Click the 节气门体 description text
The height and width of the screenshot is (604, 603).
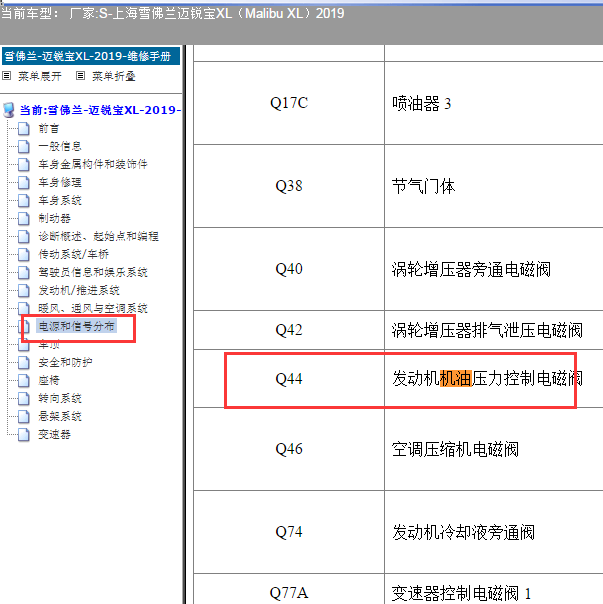point(423,186)
